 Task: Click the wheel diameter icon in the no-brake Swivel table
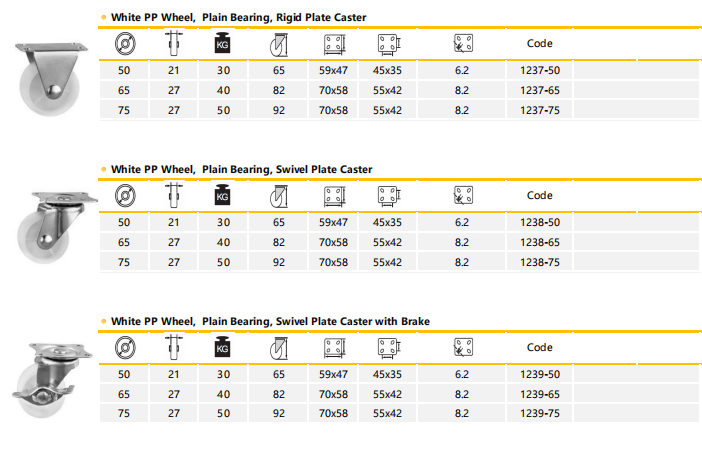pos(125,196)
